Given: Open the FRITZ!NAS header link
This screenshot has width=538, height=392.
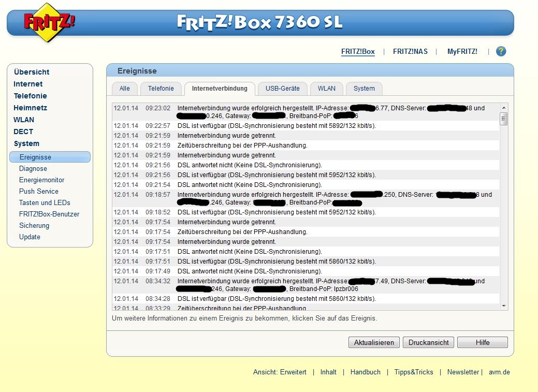Looking at the screenshot, I should point(410,51).
